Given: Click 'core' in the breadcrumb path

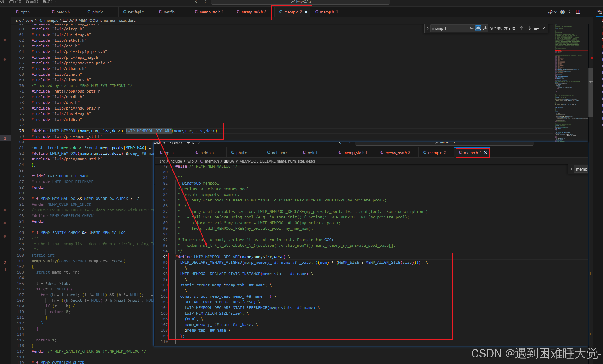Looking at the screenshot, I should pos(29,20).
